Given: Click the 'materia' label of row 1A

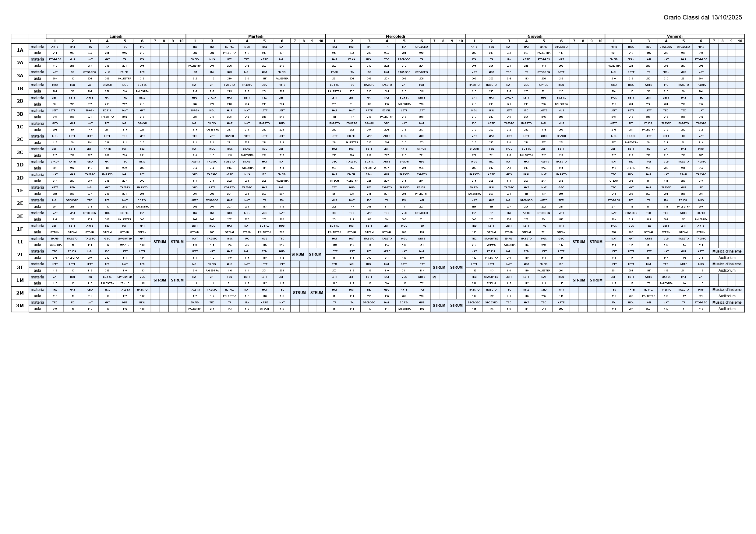Looking at the screenshot, I should coord(37,47).
